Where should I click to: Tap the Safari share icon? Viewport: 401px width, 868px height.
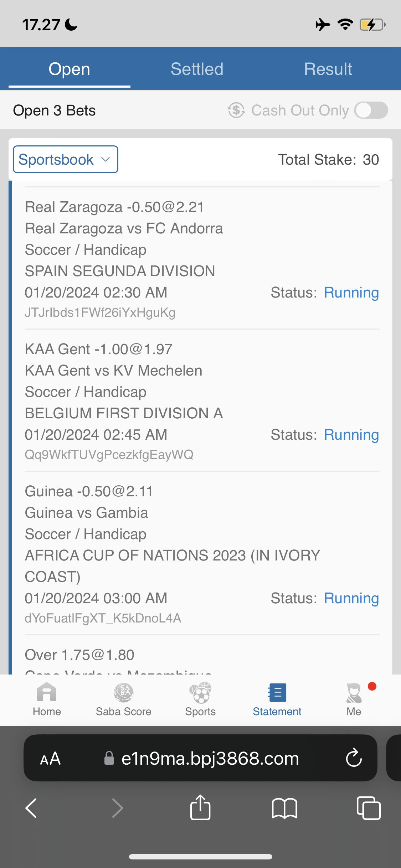pos(200,807)
